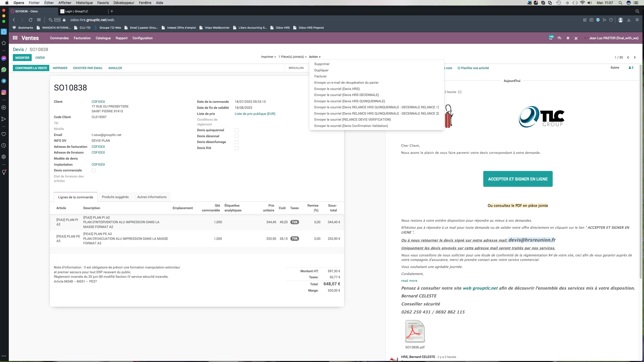Toggle the Devis quinquennal checkbox
This screenshot has width=644, height=362.
point(236,130)
